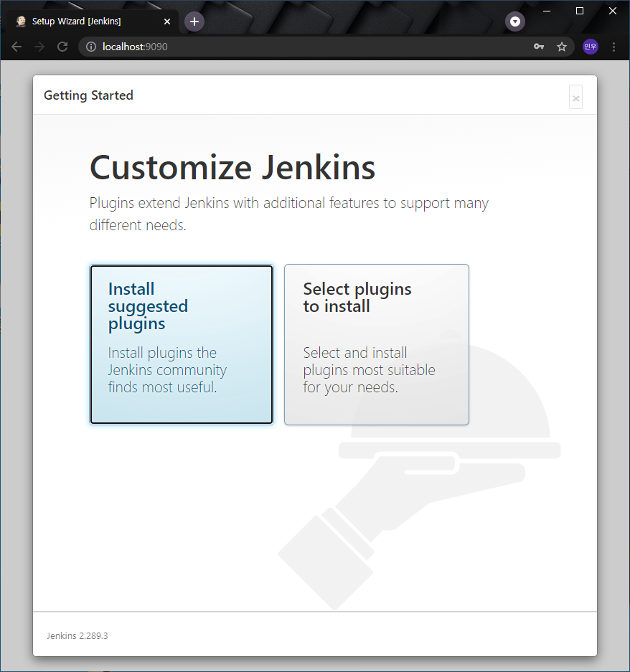This screenshot has width=630, height=672.
Task: Click the browser forward arrow
Action: 39,47
